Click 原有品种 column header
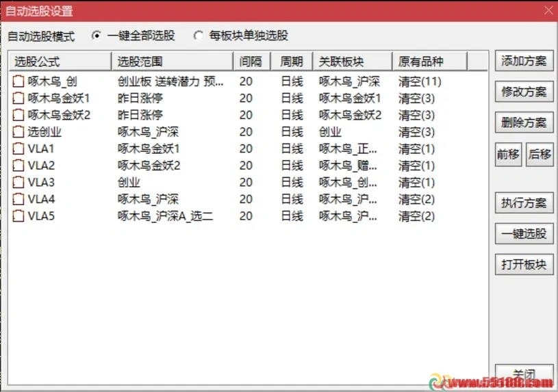 pos(429,62)
